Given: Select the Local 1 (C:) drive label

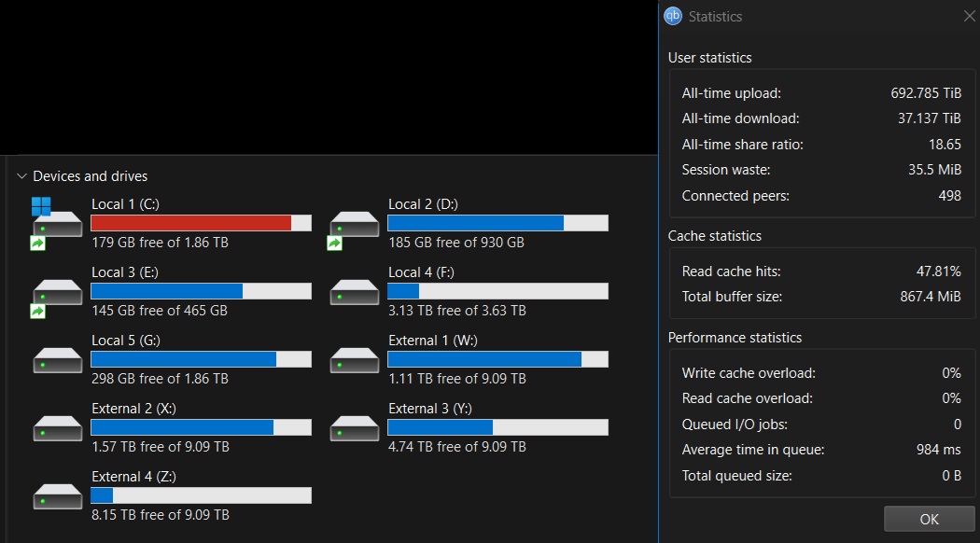Looking at the screenshot, I should coord(125,204).
